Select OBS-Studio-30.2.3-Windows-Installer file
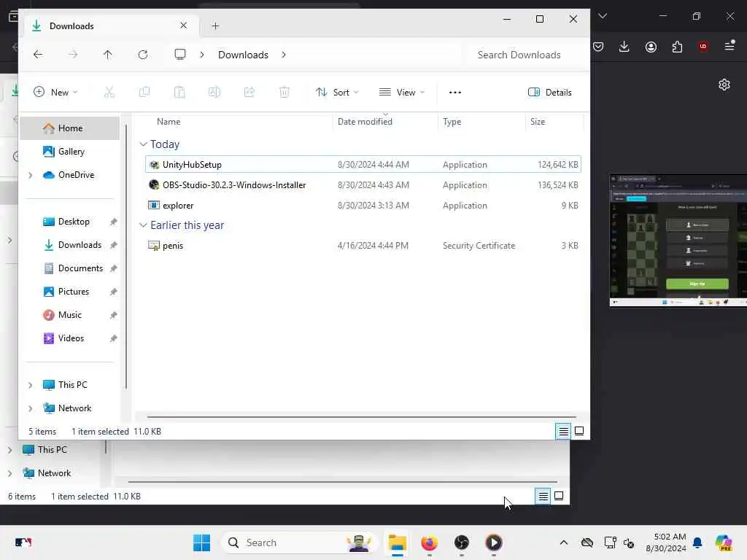The image size is (747, 560). pos(363,185)
